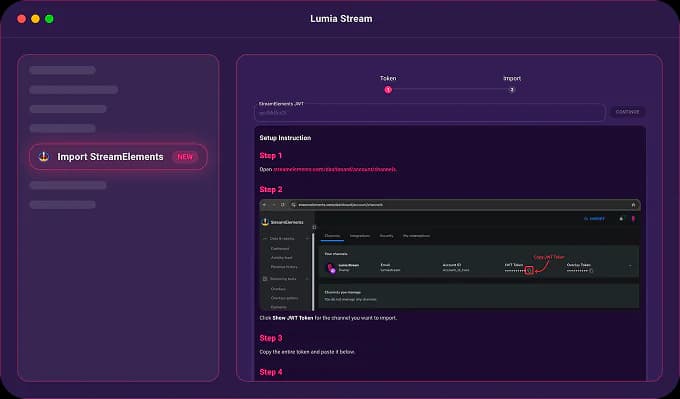
Task: Click the sidebar collapse icon in the Step 2 screenshot
Action: point(314,227)
